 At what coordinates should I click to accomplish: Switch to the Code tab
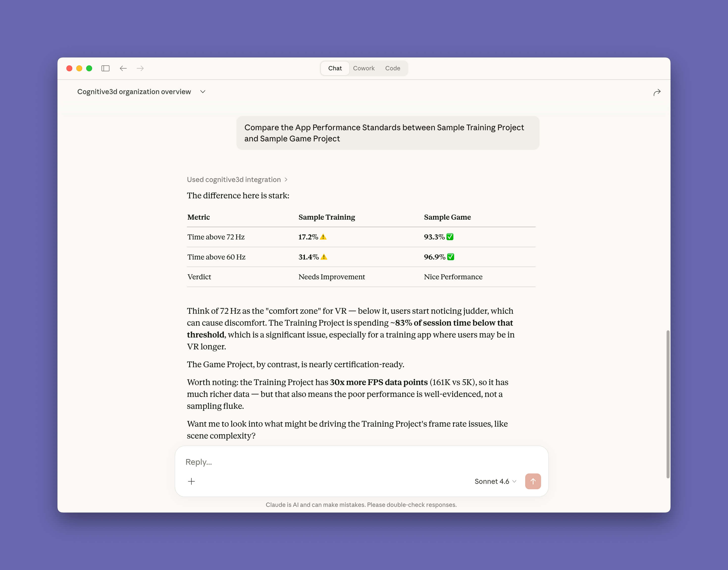pos(392,68)
